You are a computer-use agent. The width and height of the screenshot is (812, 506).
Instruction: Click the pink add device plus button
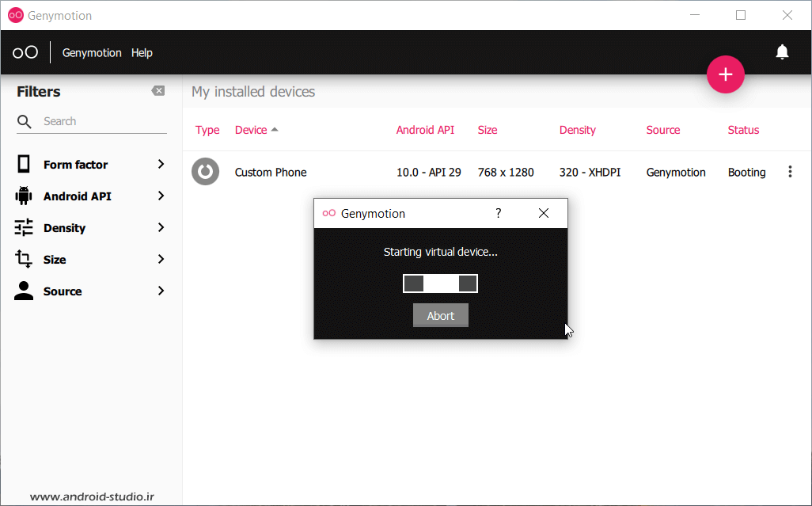[x=725, y=75]
